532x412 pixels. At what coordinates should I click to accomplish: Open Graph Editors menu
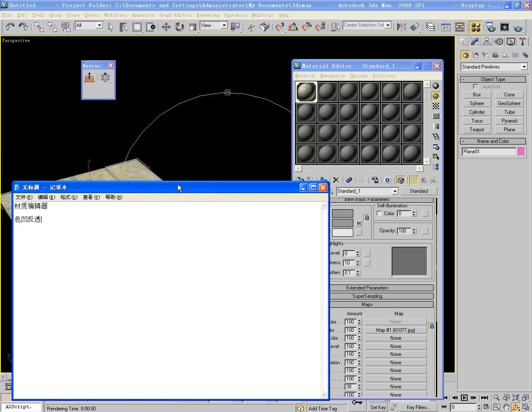tap(175, 15)
